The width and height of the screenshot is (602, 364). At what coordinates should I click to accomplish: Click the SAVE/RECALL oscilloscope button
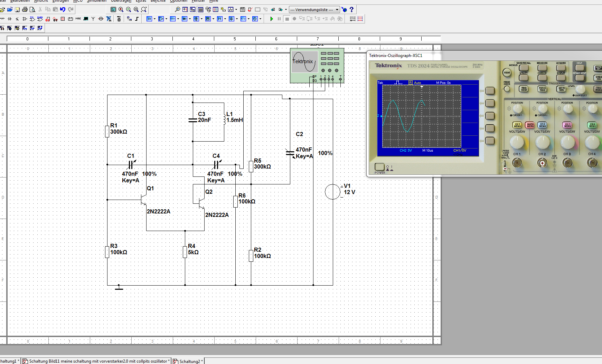pyautogui.click(x=524, y=68)
